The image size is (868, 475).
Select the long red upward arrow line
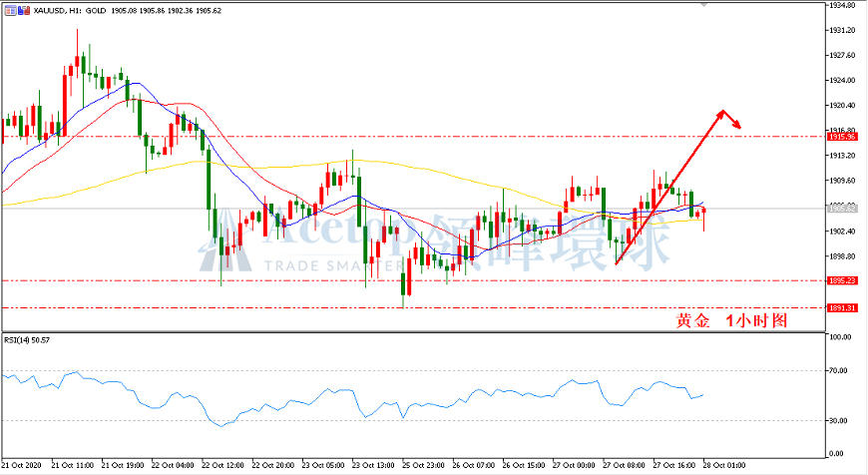pyautogui.click(x=668, y=188)
